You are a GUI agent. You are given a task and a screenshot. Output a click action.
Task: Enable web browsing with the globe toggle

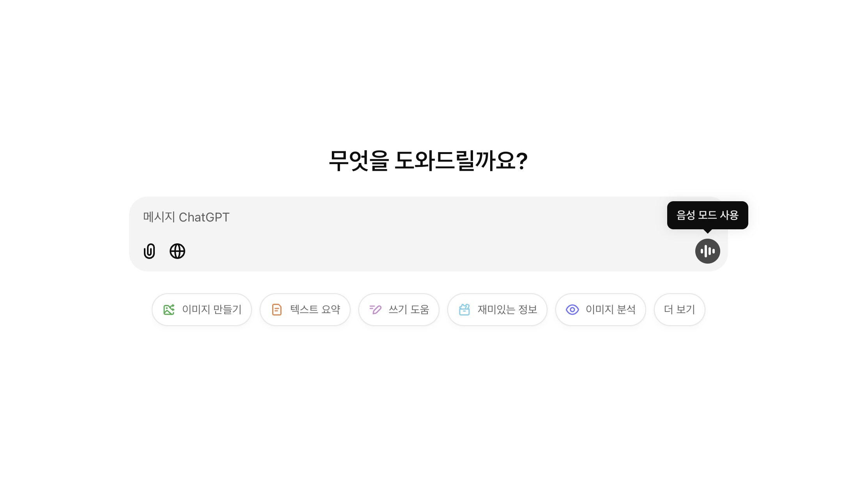(x=177, y=252)
